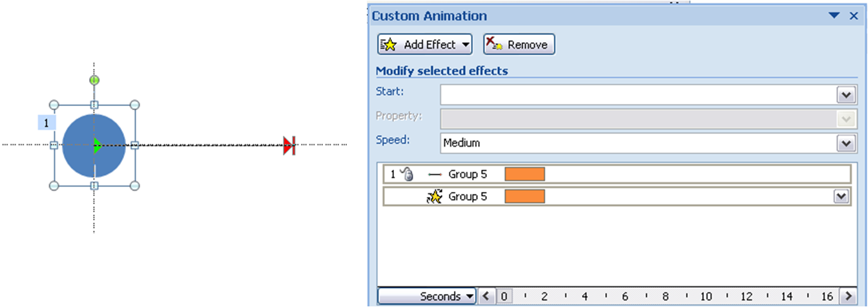
Task: Click the red motion path end arrow
Action: coord(289,145)
